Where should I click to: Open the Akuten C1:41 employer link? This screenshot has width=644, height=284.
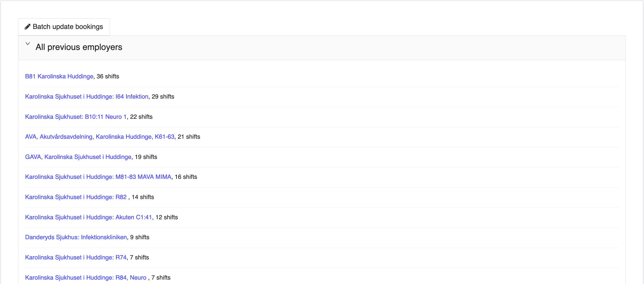click(88, 217)
